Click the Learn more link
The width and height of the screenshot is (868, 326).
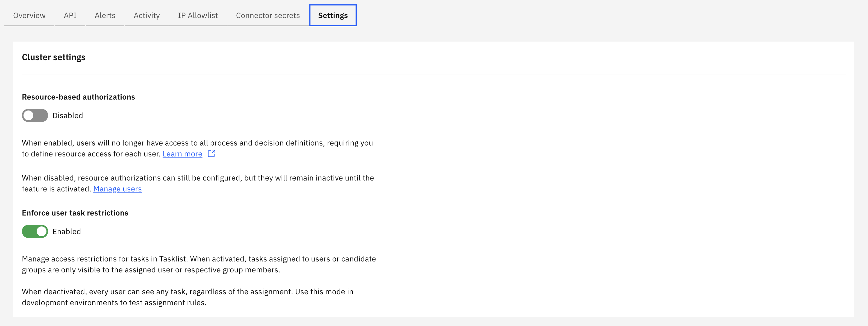[x=182, y=153]
